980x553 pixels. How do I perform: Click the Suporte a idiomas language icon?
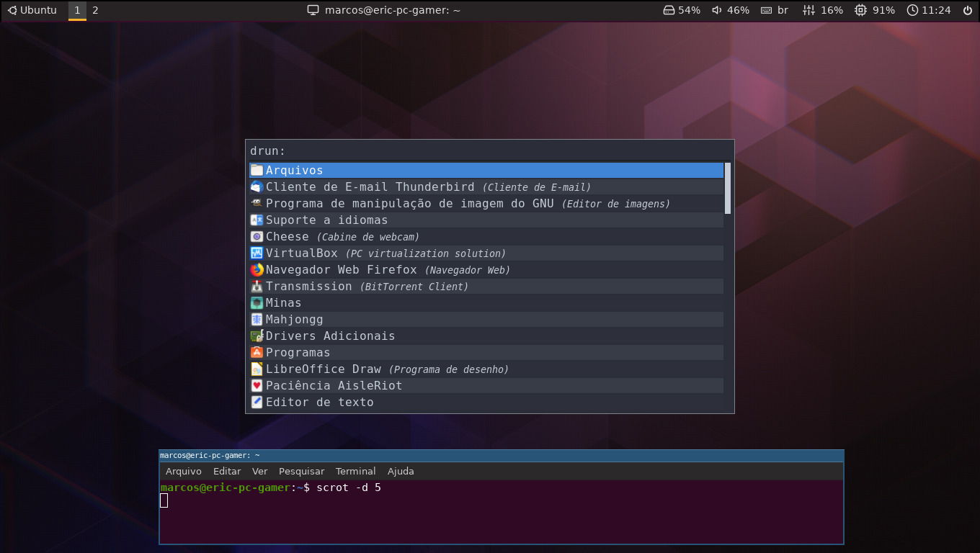point(257,220)
